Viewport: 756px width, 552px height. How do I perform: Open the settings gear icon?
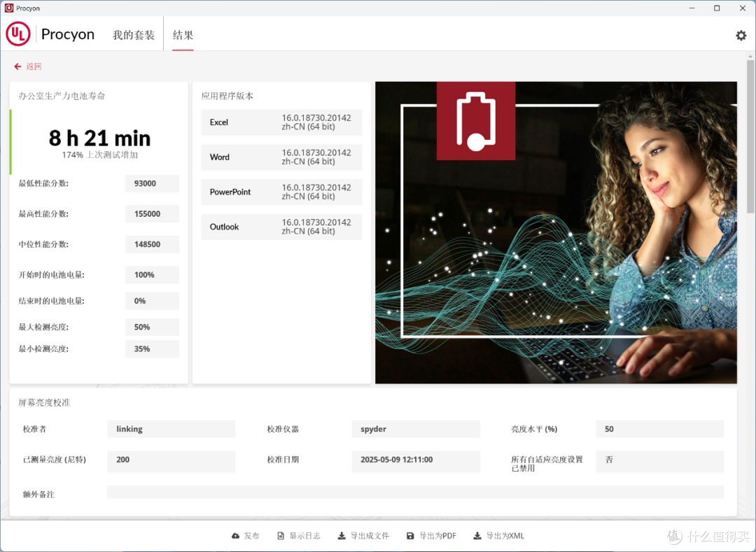[741, 35]
